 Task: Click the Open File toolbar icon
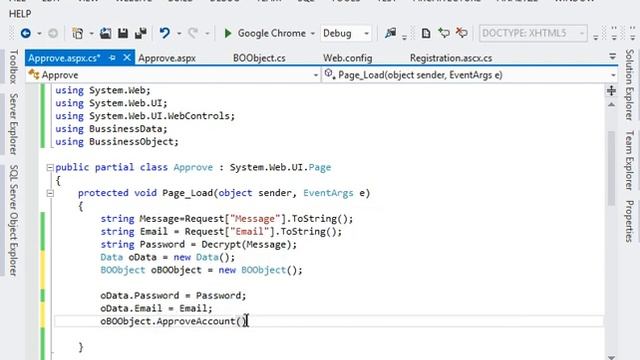point(105,33)
